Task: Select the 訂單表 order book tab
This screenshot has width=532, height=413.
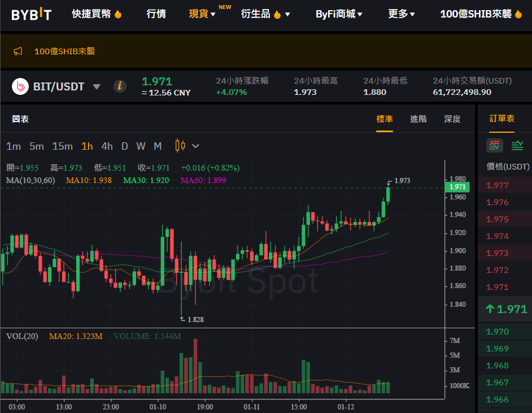Action: click(x=502, y=119)
